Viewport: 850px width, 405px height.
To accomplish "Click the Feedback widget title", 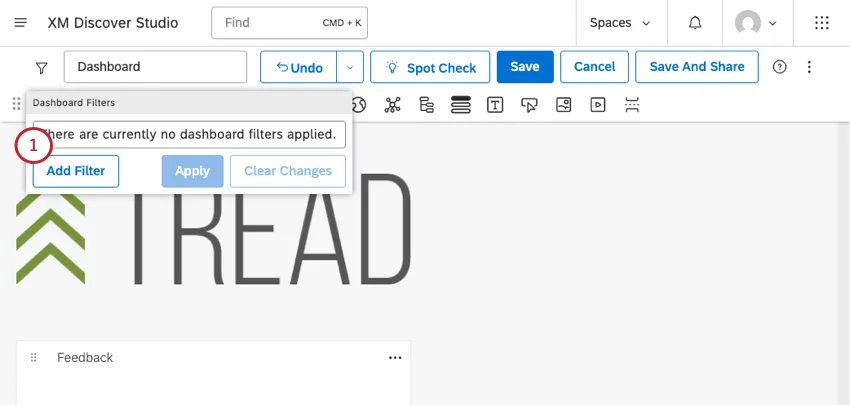I will pos(85,357).
